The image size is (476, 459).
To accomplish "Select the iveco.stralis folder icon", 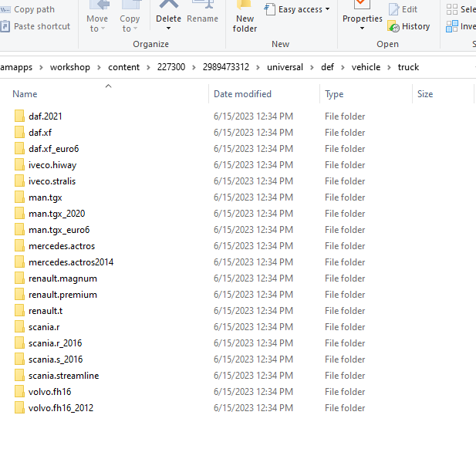I will 19,181.
